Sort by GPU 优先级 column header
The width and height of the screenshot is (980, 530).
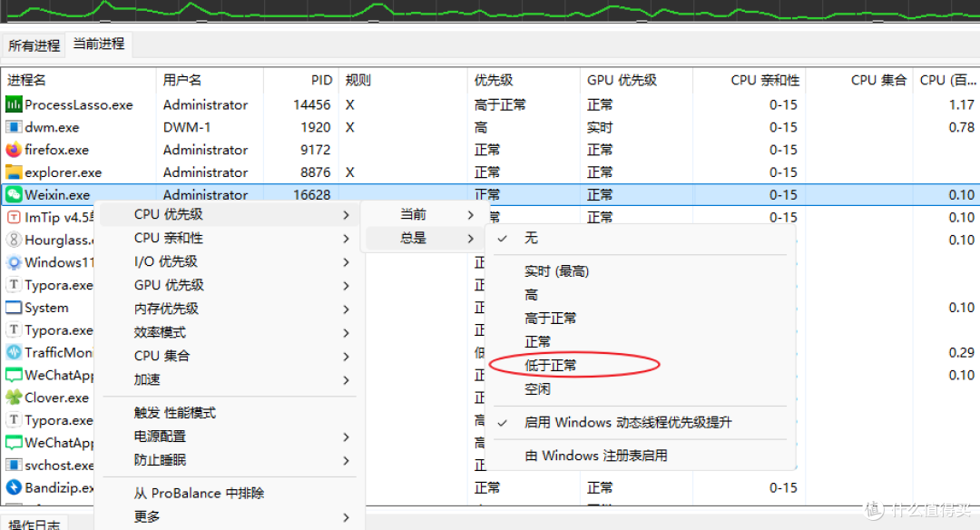pos(636,80)
